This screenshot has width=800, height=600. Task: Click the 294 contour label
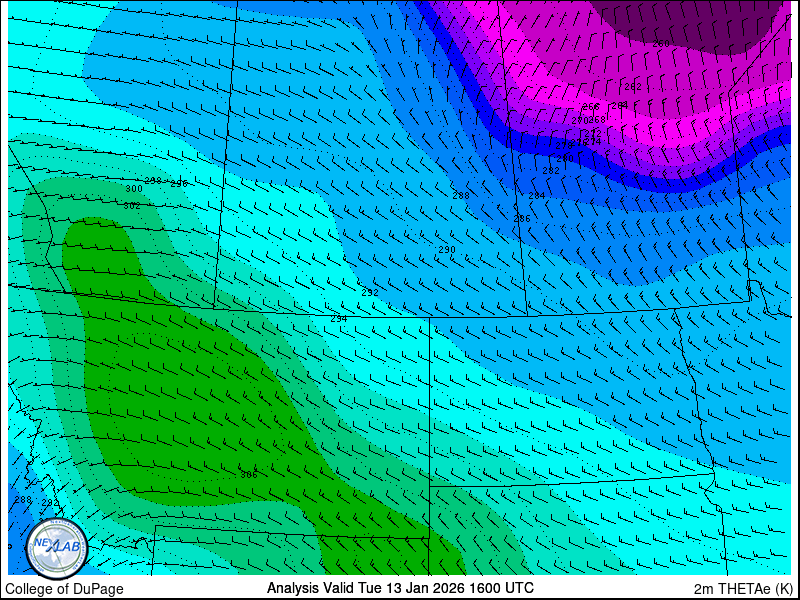coord(339,318)
